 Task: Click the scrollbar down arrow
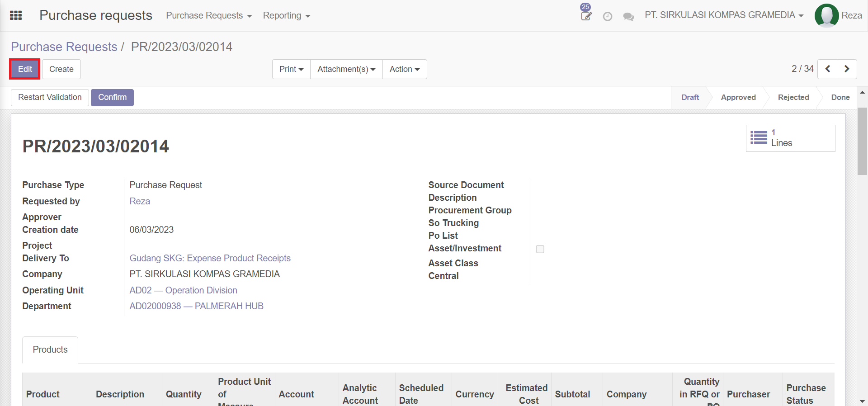point(862,401)
